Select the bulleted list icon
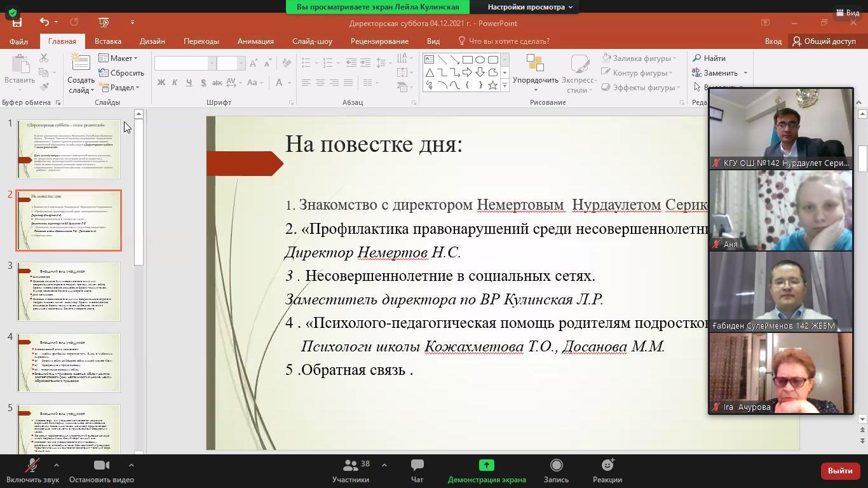The image size is (868, 488). [306, 62]
